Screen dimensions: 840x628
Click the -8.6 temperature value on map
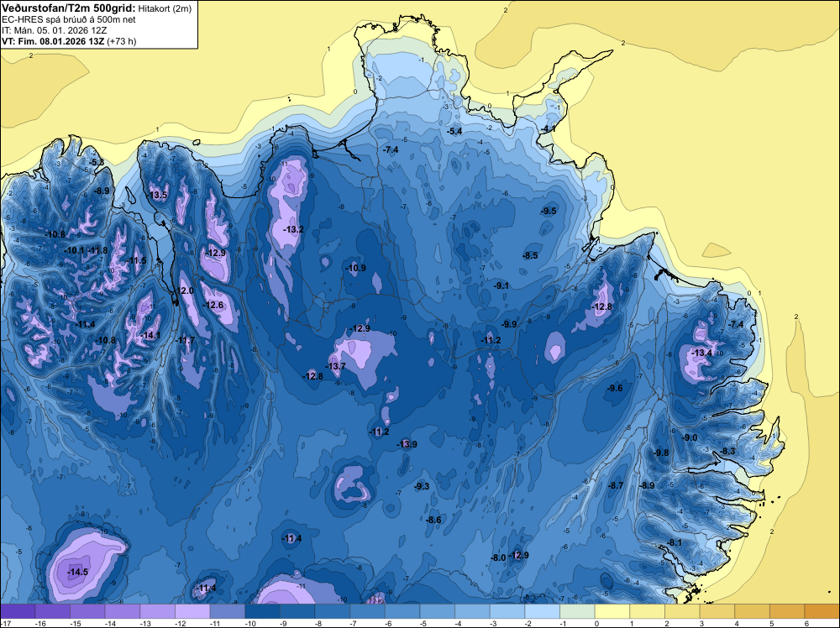pyautogui.click(x=433, y=520)
